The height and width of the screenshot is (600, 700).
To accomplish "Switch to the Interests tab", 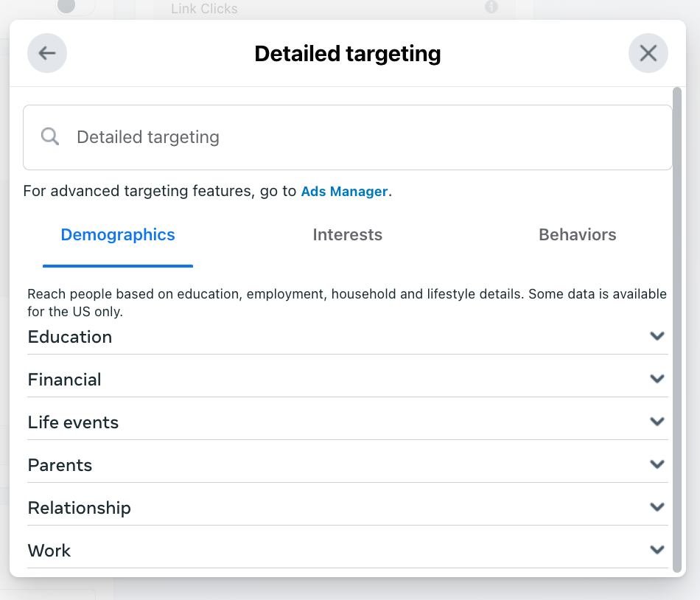I will (347, 234).
